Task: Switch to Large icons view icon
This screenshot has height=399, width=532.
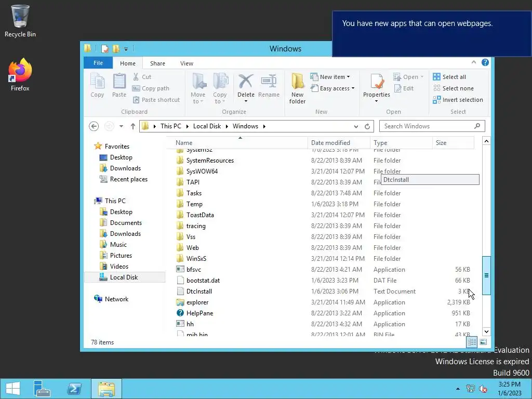Action: pos(484,342)
